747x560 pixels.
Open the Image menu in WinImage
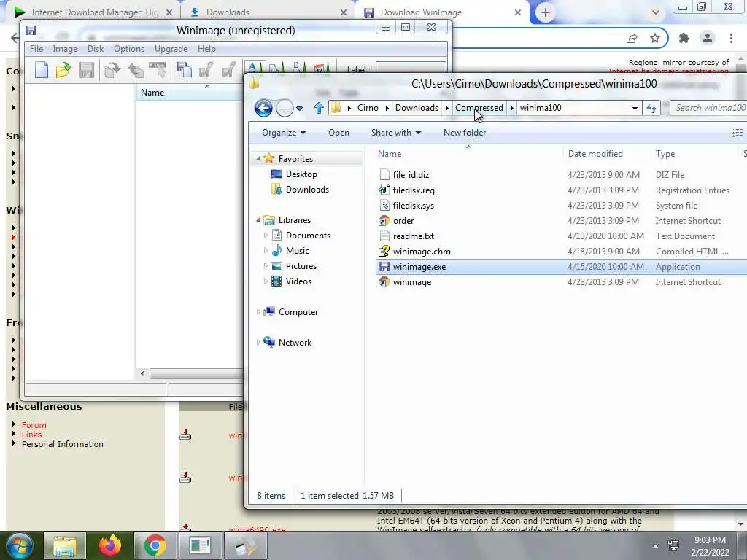[x=65, y=49]
